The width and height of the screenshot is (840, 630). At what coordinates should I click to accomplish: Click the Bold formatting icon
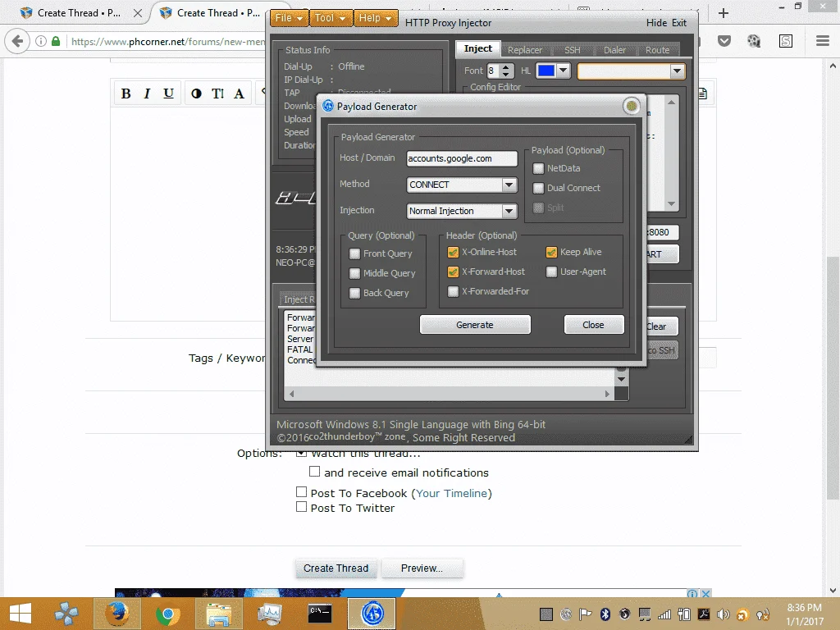click(126, 94)
